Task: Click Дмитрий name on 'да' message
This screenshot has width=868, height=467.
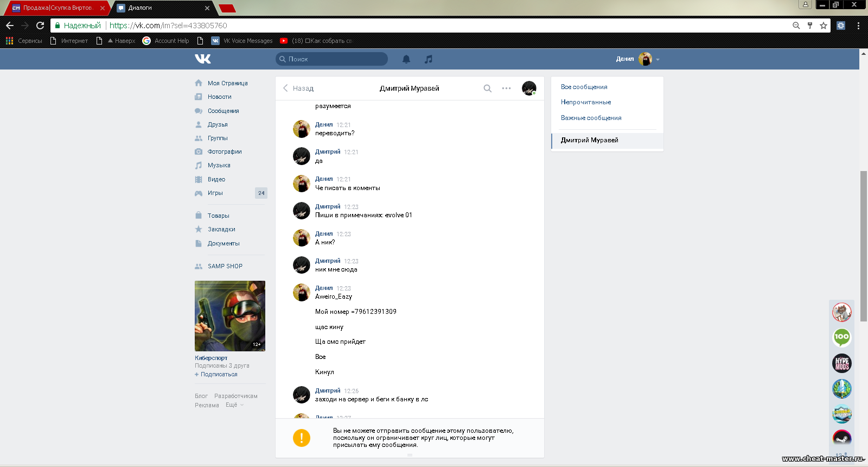Action: 328,152
